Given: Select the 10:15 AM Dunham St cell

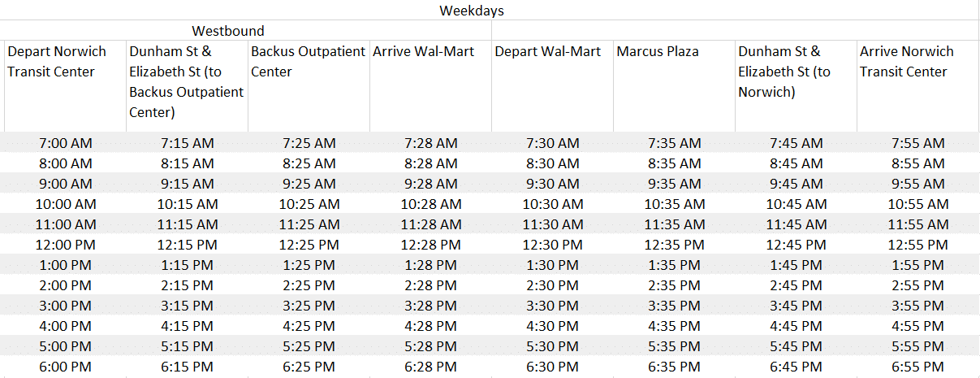Looking at the screenshot, I should pos(187,204).
